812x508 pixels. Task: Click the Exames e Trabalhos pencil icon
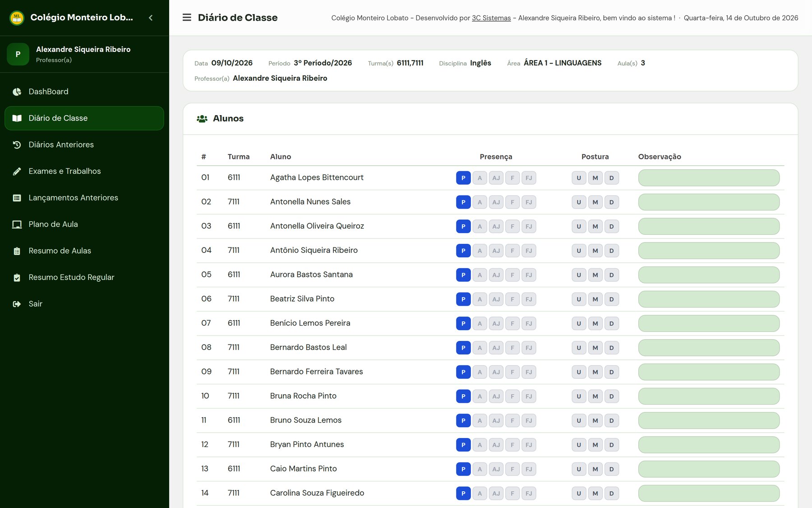pyautogui.click(x=17, y=171)
